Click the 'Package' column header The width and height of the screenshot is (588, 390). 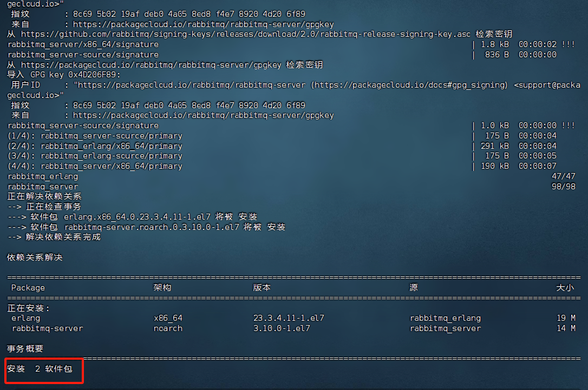28,288
